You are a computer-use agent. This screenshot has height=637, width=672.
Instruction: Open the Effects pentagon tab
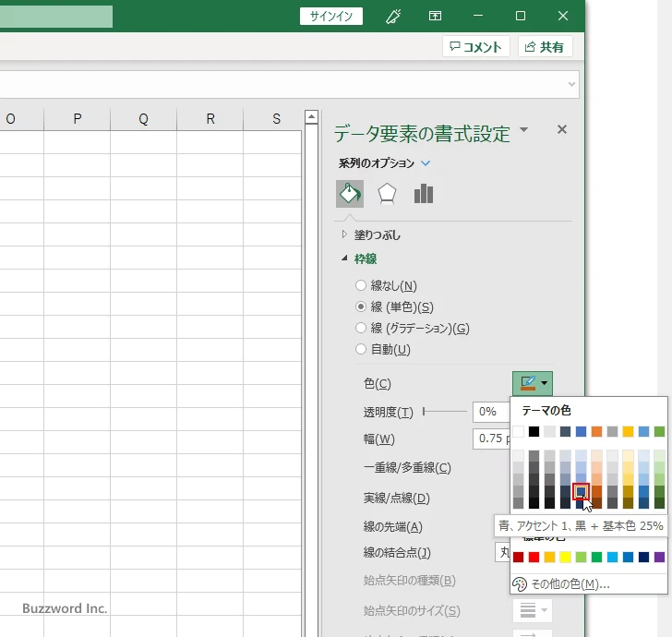[387, 194]
